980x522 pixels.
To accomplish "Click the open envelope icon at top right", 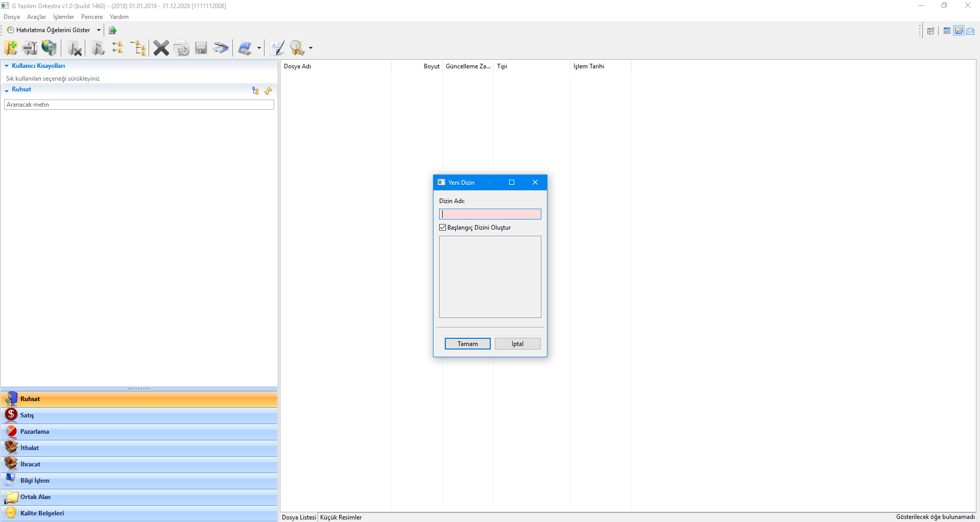I will coord(970,31).
